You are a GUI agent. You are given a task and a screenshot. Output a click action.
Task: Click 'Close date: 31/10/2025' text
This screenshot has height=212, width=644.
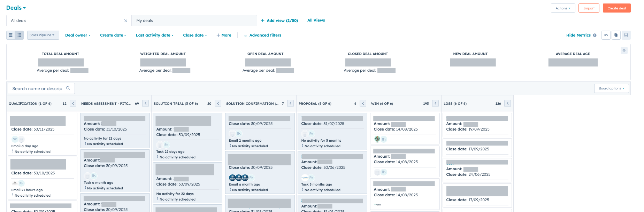click(x=105, y=129)
